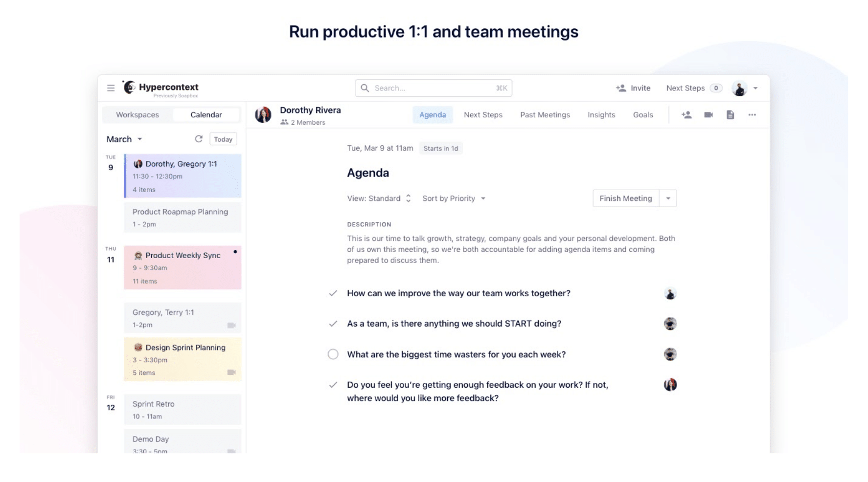Click assignee avatar on time wasters item

pyautogui.click(x=670, y=354)
